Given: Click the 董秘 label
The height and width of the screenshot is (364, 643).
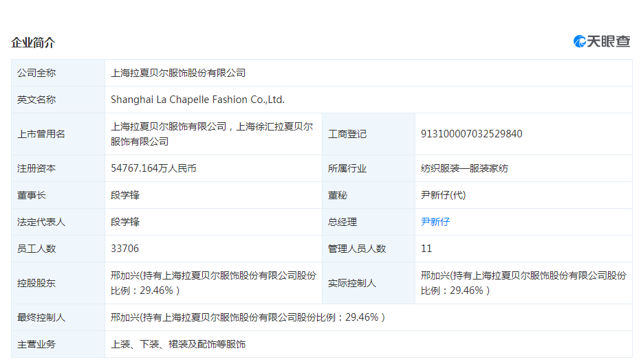Looking at the screenshot, I should coord(338,195).
